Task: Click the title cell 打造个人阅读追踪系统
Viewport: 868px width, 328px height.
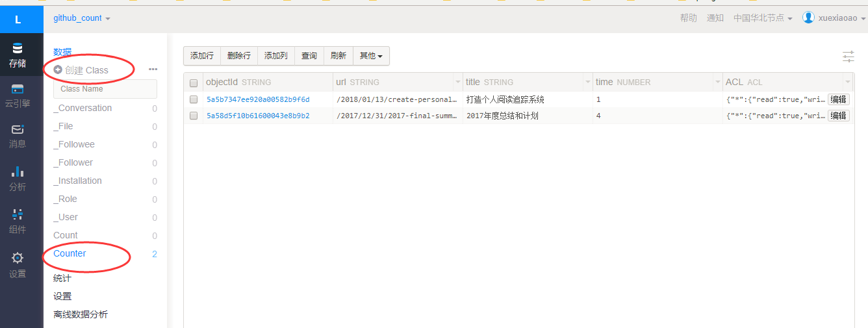Action: click(528, 99)
